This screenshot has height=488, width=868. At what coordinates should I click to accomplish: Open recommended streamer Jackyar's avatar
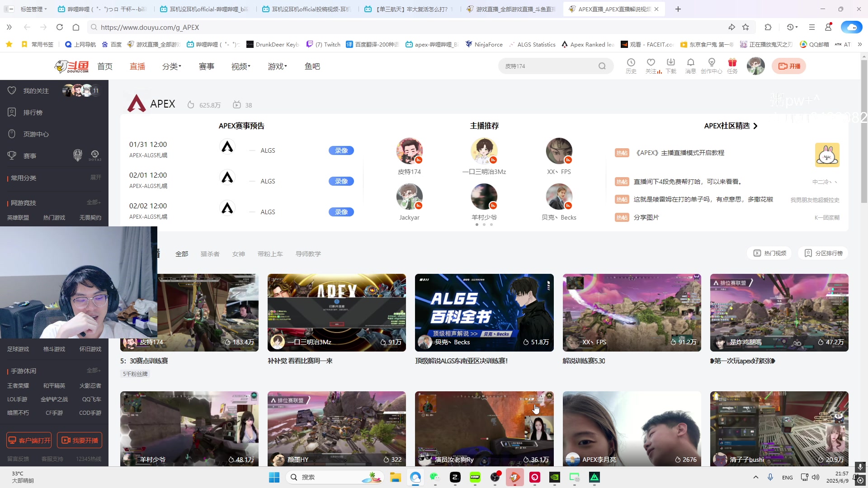coord(409,197)
